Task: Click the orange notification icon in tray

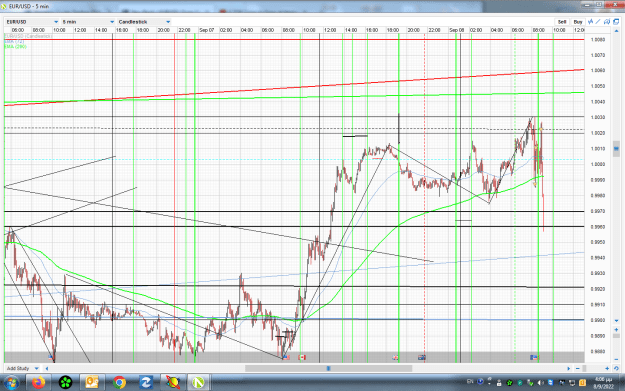Action: pos(582,383)
